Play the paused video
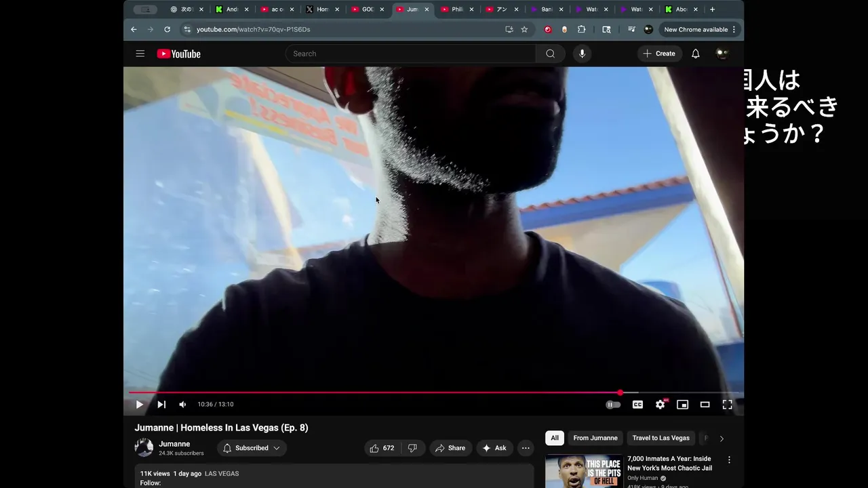 tap(139, 405)
